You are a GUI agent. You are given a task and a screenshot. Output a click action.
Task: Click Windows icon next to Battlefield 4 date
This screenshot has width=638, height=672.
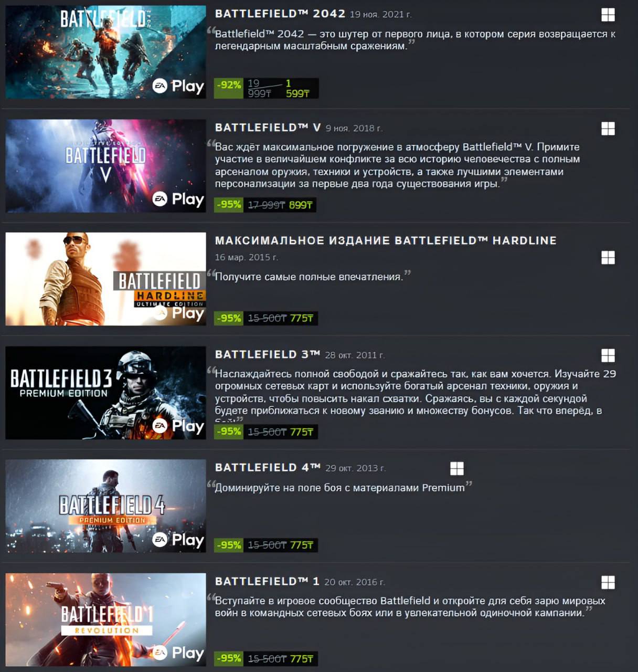(x=457, y=468)
